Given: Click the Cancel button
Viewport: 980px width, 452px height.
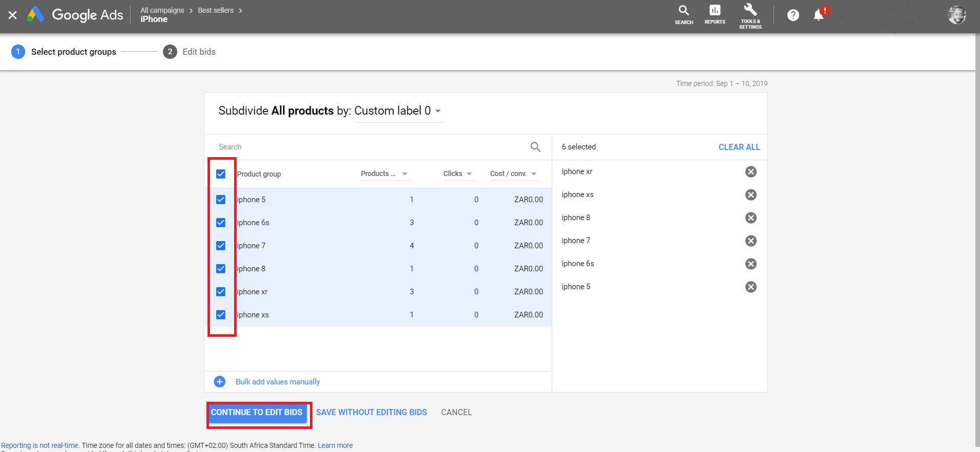Looking at the screenshot, I should click(x=456, y=413).
